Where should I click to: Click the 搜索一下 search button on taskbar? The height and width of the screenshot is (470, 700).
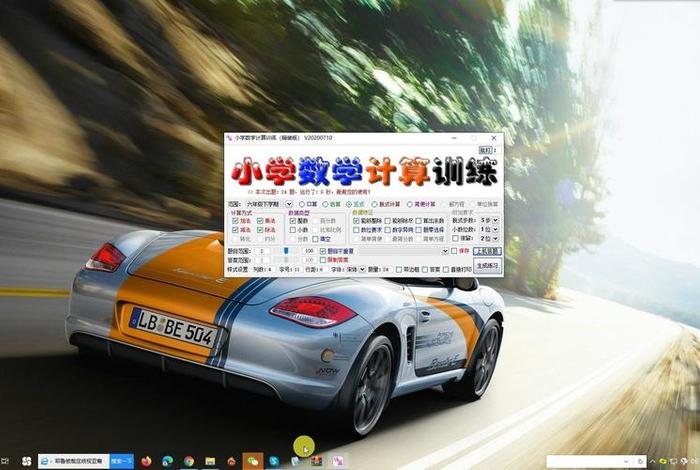point(121,461)
